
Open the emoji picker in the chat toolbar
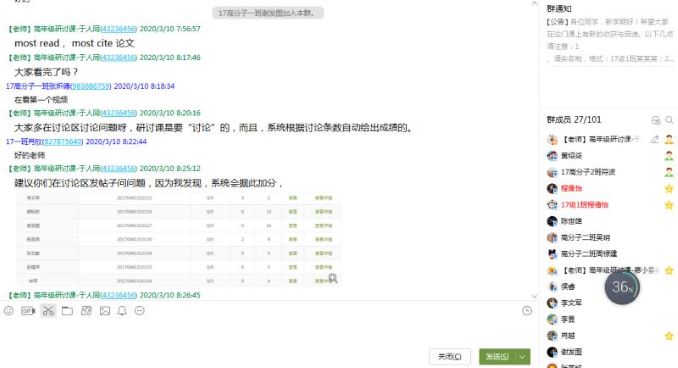click(9, 310)
